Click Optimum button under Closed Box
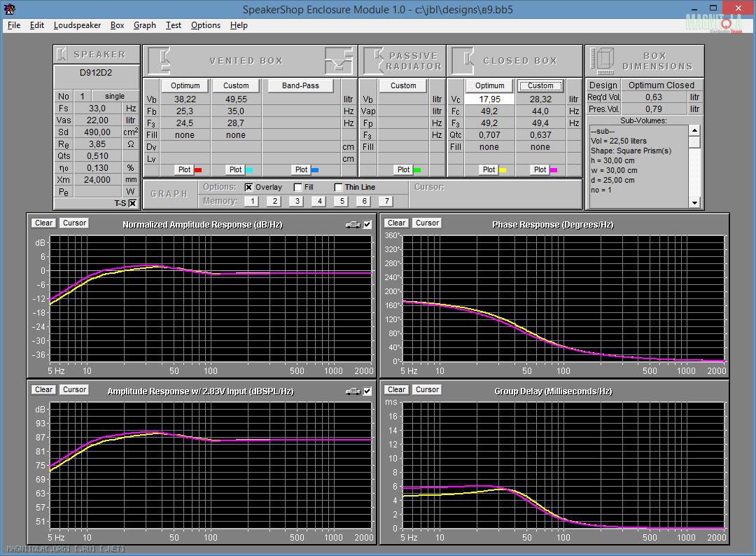 489,86
